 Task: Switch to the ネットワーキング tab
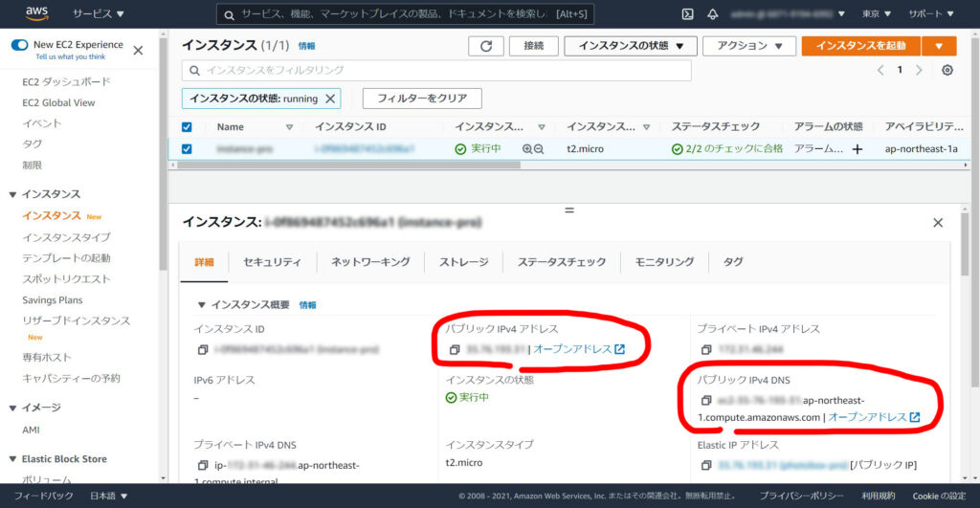[x=370, y=262]
